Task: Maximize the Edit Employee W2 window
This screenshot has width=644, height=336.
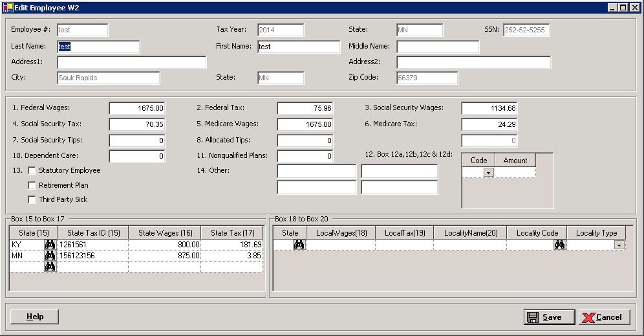Action: point(623,7)
